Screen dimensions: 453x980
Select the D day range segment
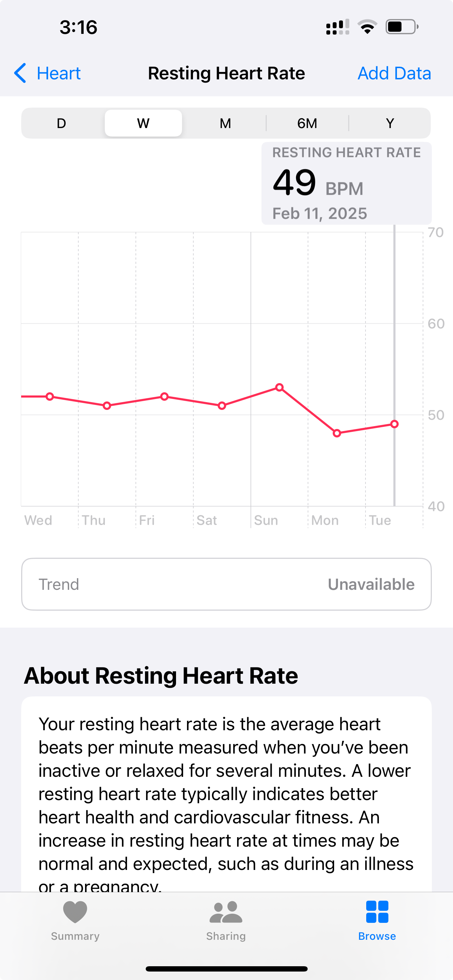pyautogui.click(x=62, y=123)
